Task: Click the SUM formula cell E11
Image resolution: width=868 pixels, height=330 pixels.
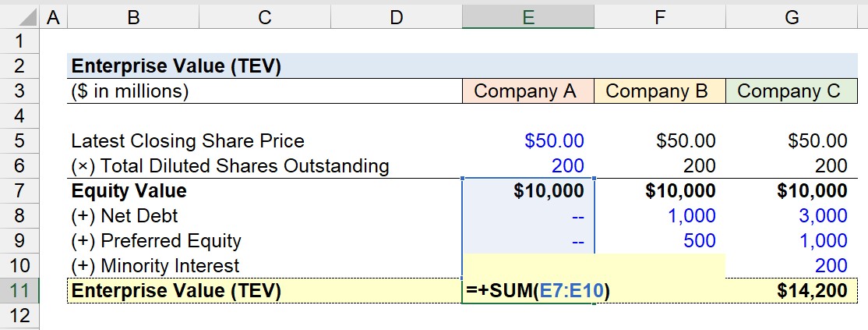Action: click(x=528, y=291)
